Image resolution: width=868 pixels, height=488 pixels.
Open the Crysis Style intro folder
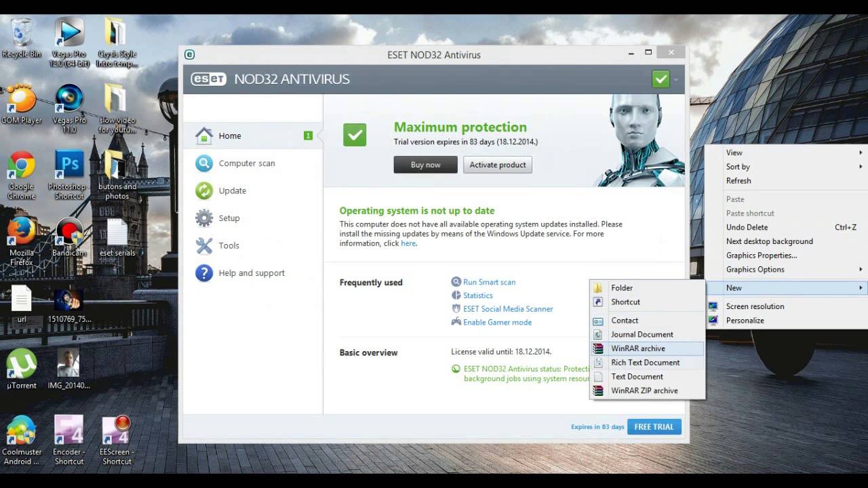tap(117, 42)
